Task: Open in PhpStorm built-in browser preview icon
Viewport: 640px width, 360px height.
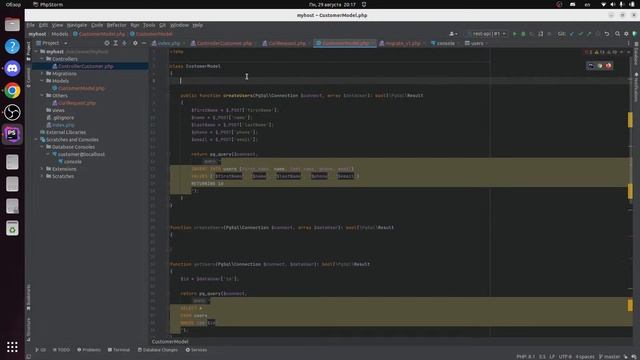Action: coord(590,66)
